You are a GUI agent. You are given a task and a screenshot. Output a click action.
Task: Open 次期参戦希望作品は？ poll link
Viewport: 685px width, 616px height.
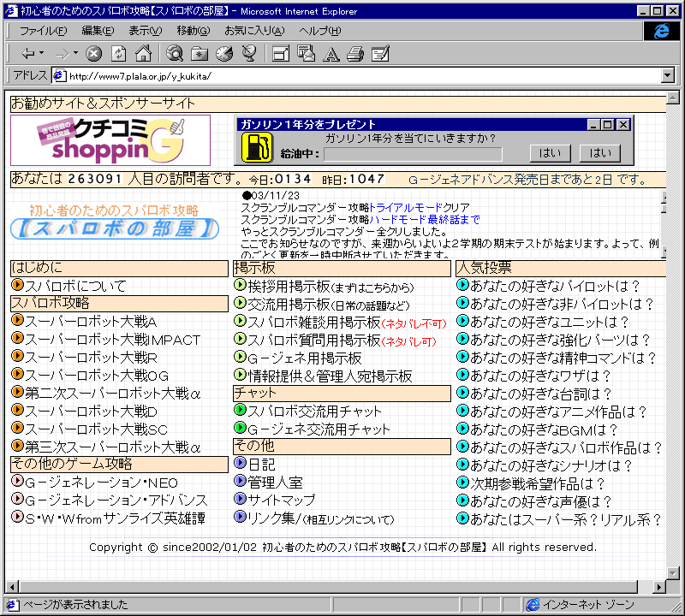[x=538, y=483]
